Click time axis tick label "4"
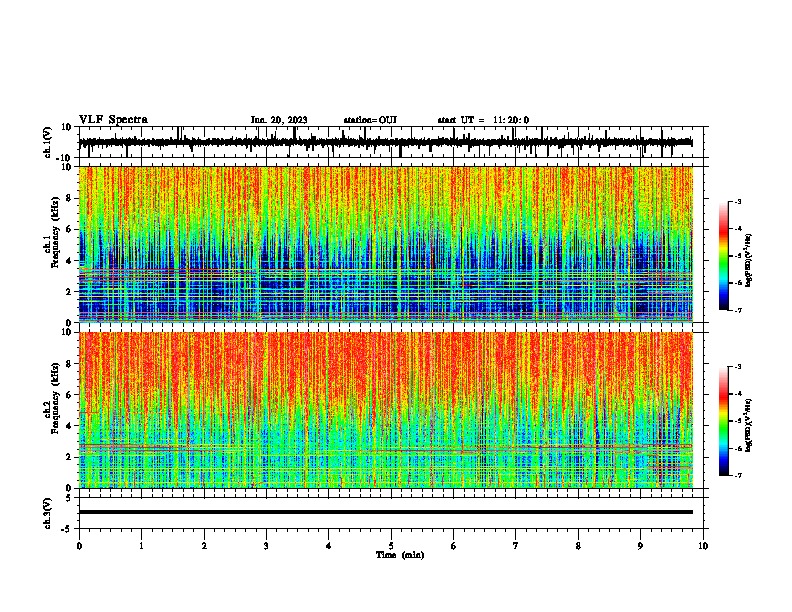This screenshot has height=612, width=792. (x=329, y=546)
